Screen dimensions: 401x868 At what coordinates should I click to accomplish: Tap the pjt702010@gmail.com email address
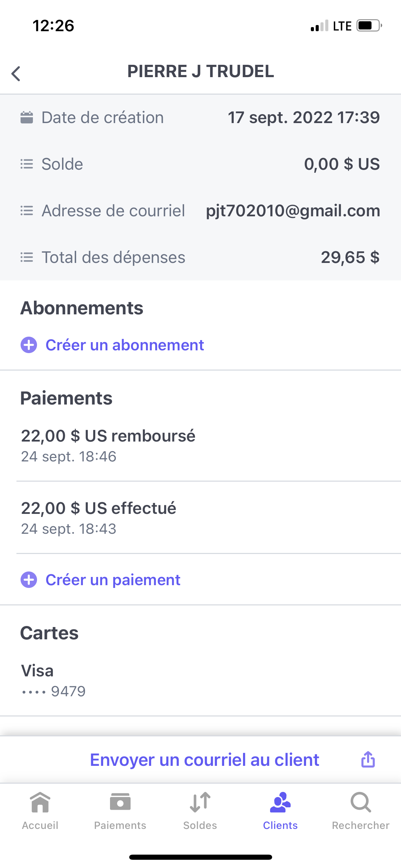tap(293, 210)
